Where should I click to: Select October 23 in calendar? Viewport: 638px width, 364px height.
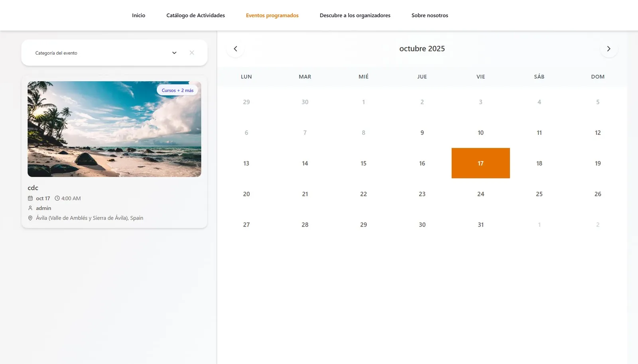click(422, 194)
